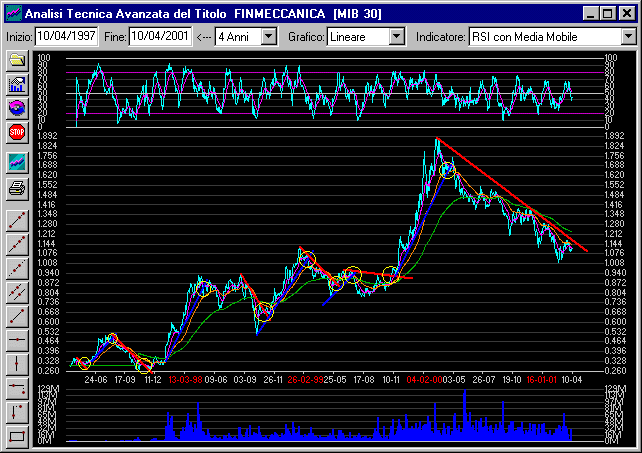Click the bar chart histogram icon
Image resolution: width=642 pixels, height=453 pixels.
click(x=17, y=84)
